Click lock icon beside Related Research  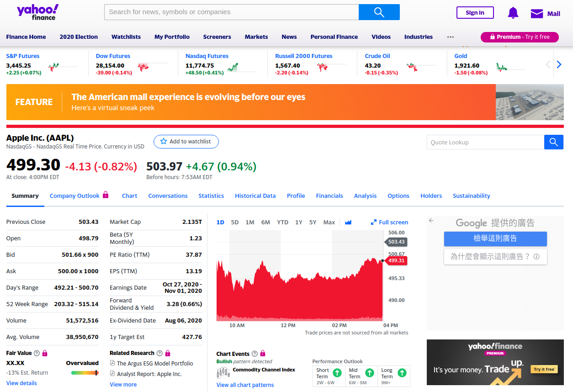pyautogui.click(x=168, y=353)
